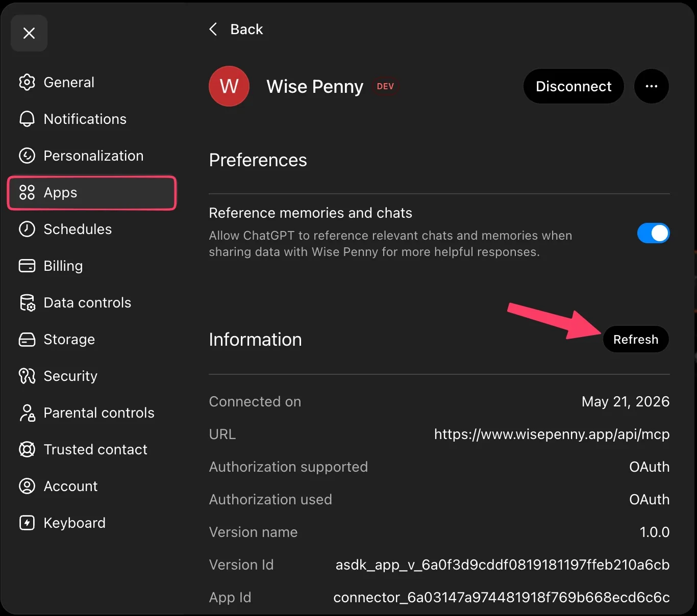
Task: Open Billing settings section
Action: [x=92, y=266]
